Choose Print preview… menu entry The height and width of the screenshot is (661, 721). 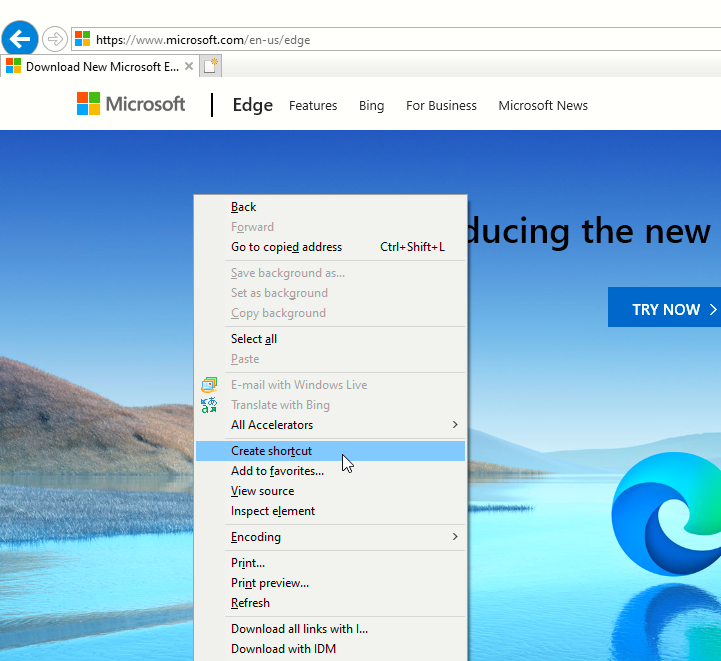tap(330, 583)
